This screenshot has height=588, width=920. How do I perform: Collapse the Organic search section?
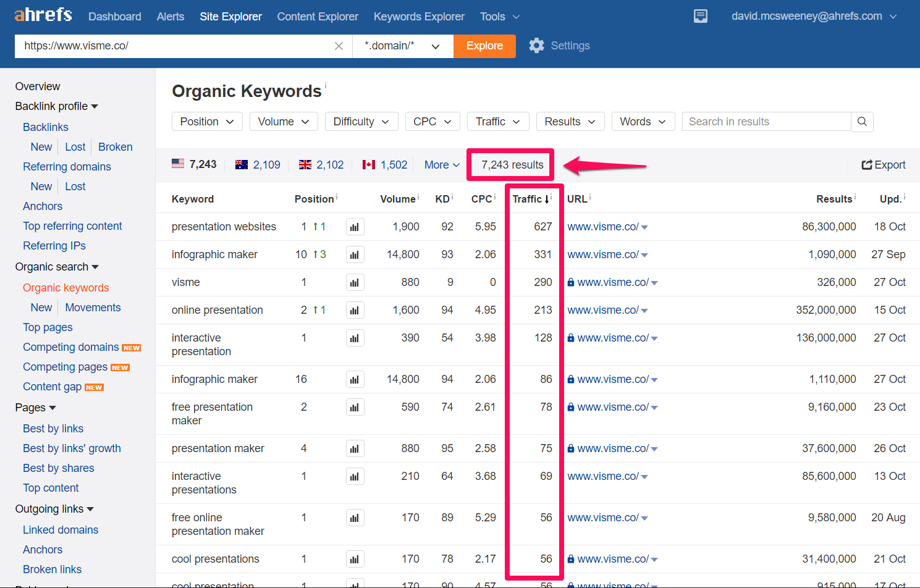[57, 267]
